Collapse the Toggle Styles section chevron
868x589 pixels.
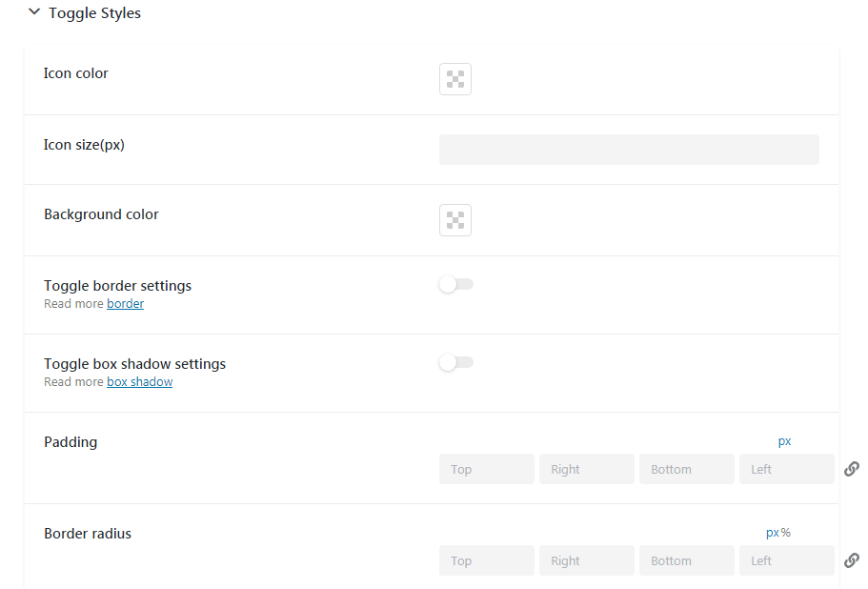[x=34, y=11]
